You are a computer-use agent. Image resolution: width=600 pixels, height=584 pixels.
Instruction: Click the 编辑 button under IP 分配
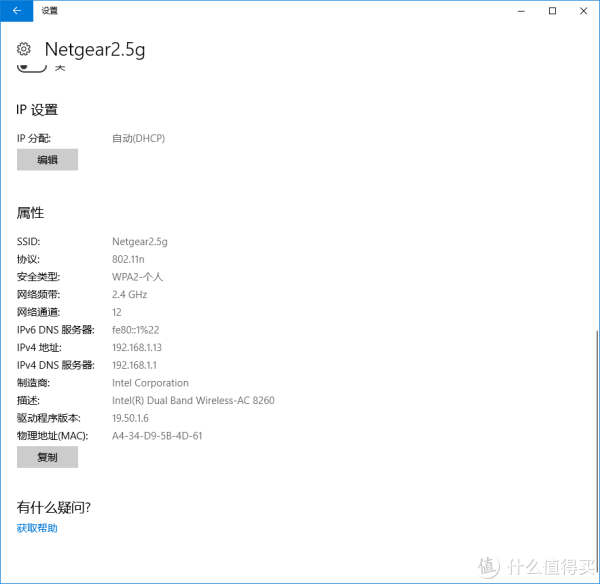click(47, 160)
